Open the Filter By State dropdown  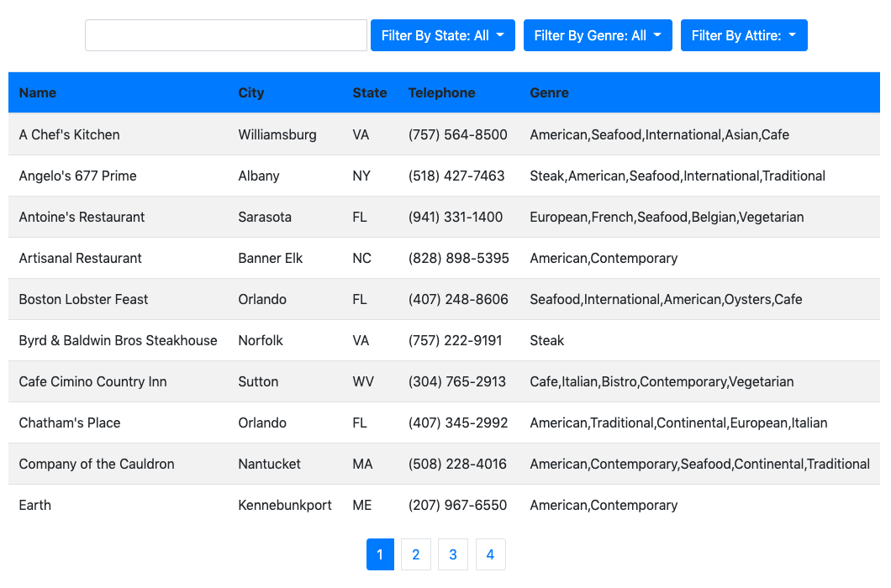tap(443, 35)
